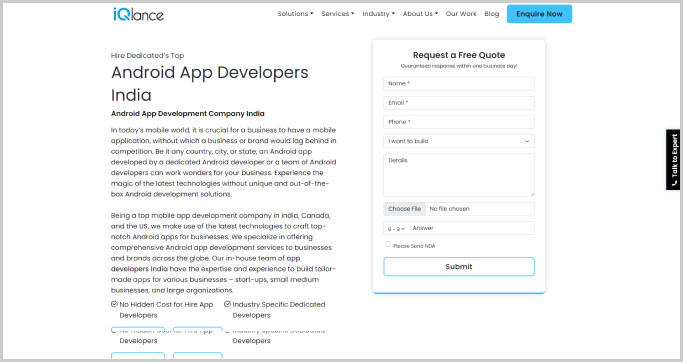This screenshot has width=683, height=362.
Task: Click the Enquire Now button
Action: pyautogui.click(x=539, y=14)
